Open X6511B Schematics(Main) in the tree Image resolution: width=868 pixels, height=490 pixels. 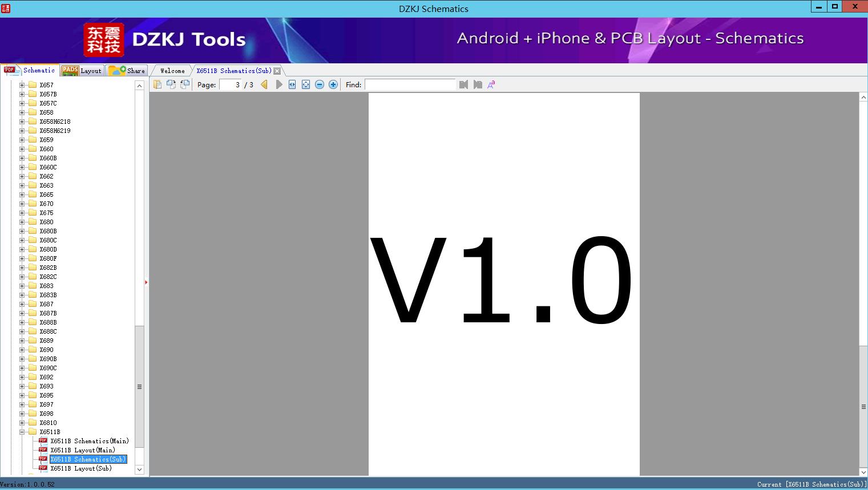[x=90, y=441]
